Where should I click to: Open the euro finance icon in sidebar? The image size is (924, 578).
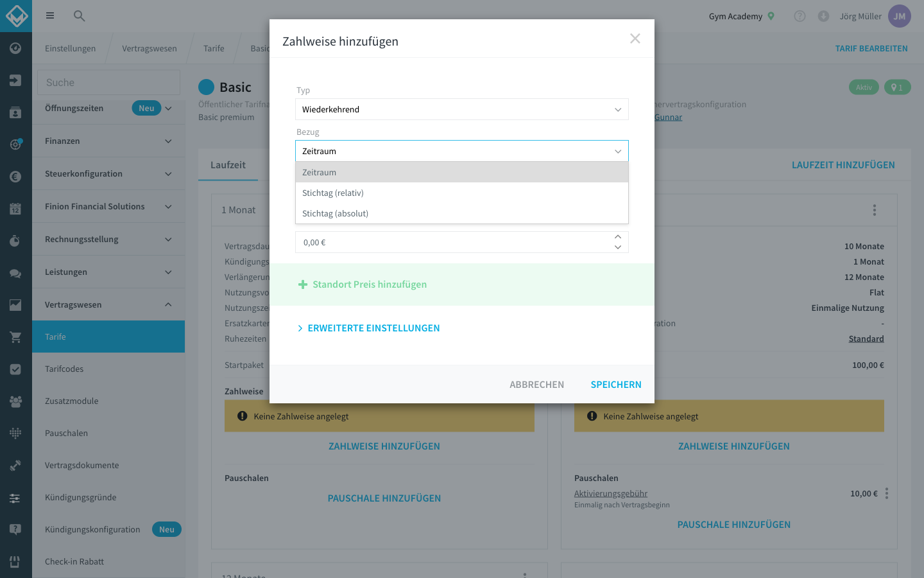[16, 177]
